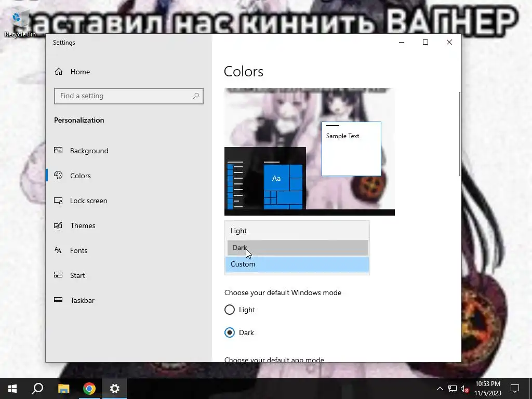532x399 pixels.
Task: Go to Background page label
Action: pyautogui.click(x=89, y=151)
